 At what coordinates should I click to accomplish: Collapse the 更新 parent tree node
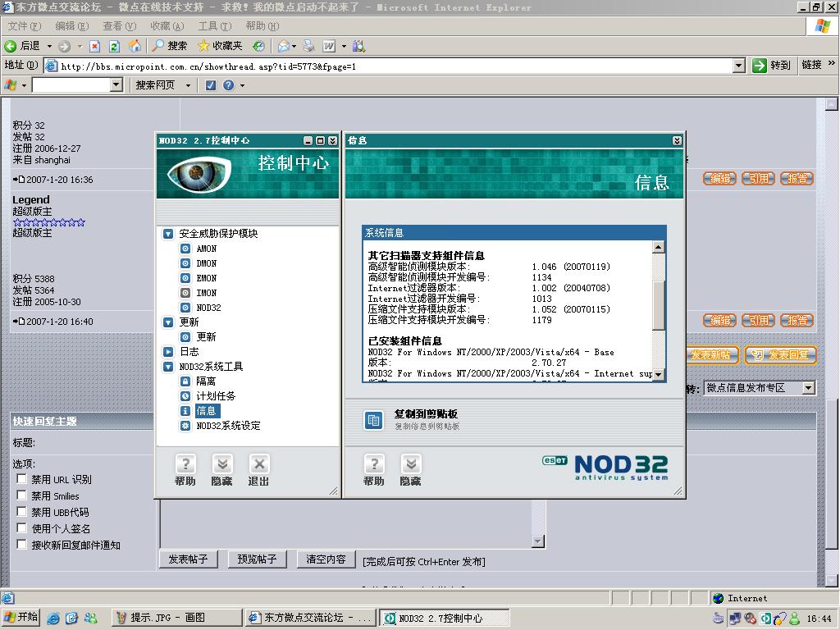click(168, 322)
